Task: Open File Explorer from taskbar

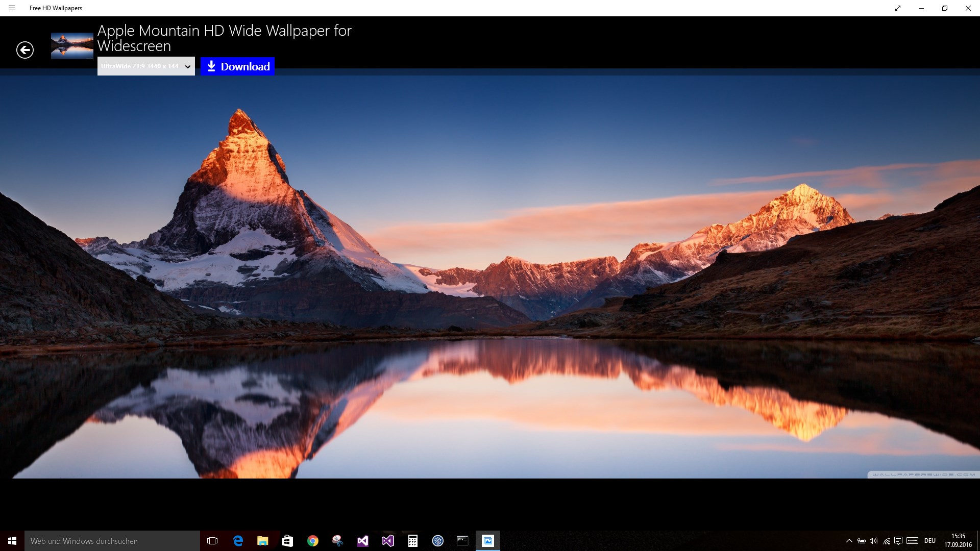Action: [262, 540]
